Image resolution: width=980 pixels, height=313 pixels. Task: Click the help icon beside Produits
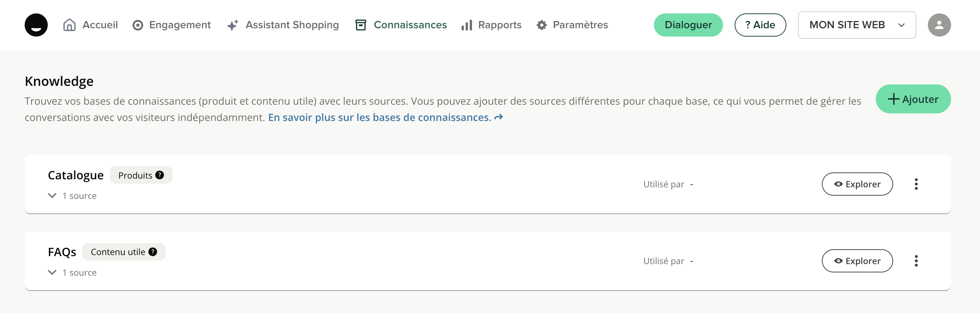point(160,175)
